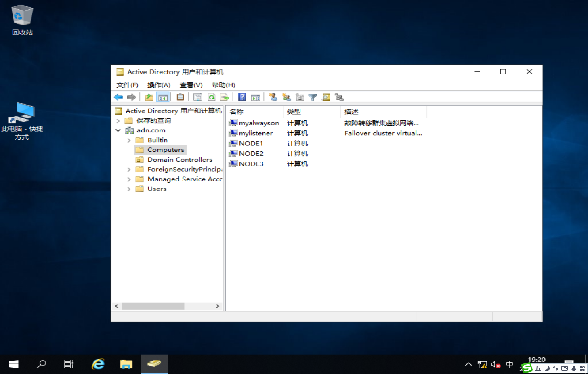The height and width of the screenshot is (374, 588).
Task: Open Properties using the toolbar properties icon
Action: tap(198, 97)
